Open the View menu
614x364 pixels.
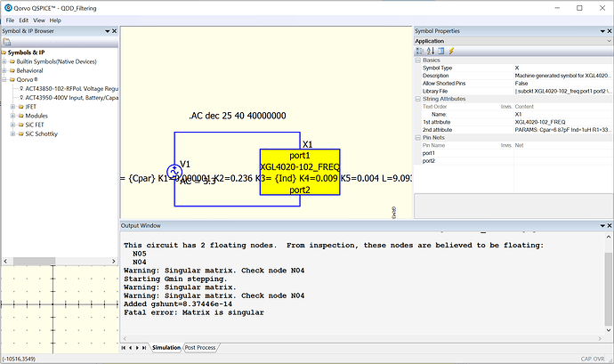point(39,20)
